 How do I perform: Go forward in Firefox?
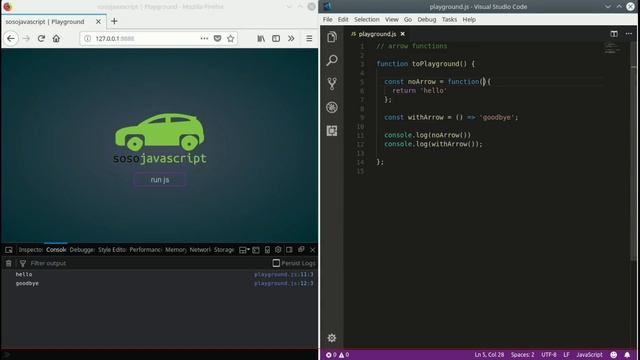[27, 38]
